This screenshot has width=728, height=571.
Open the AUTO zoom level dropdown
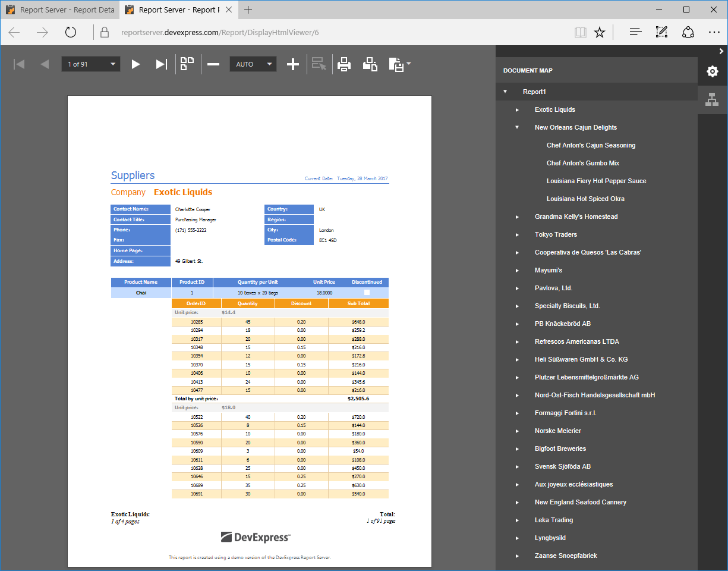[253, 64]
